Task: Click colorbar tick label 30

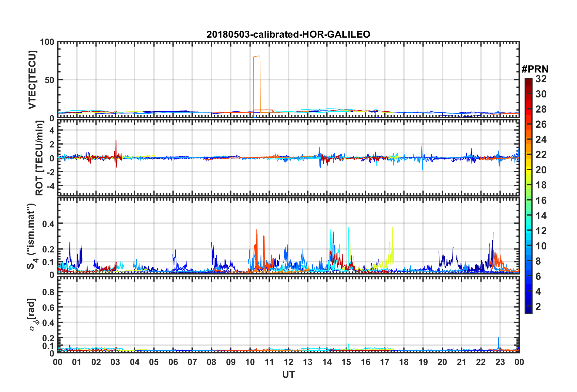Action: pos(541,94)
